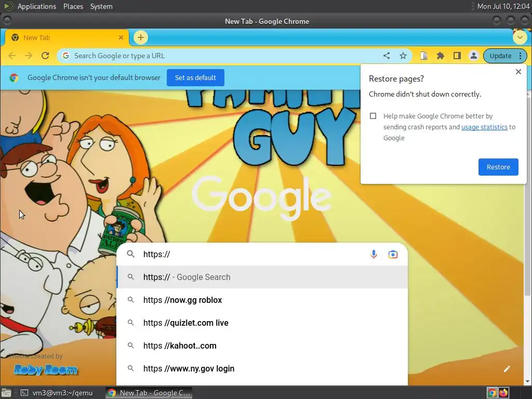The height and width of the screenshot is (399, 532).
Task: Expand the tab search dropdown arrow
Action: [520, 37]
